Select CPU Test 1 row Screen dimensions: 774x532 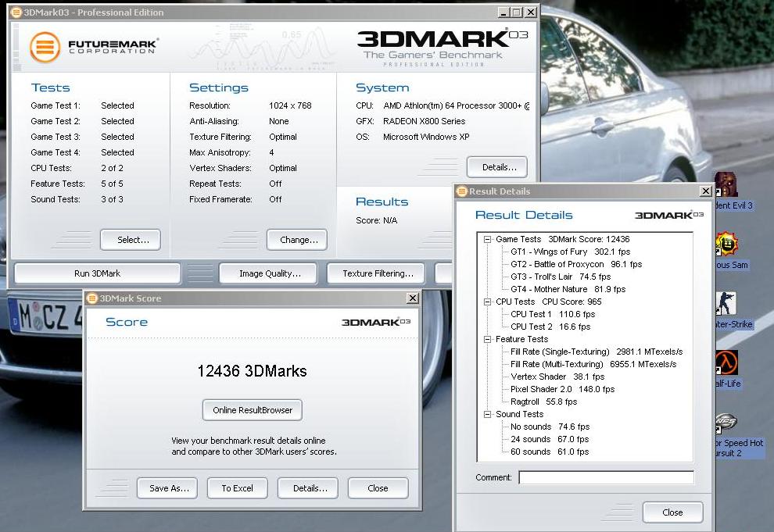click(553, 314)
